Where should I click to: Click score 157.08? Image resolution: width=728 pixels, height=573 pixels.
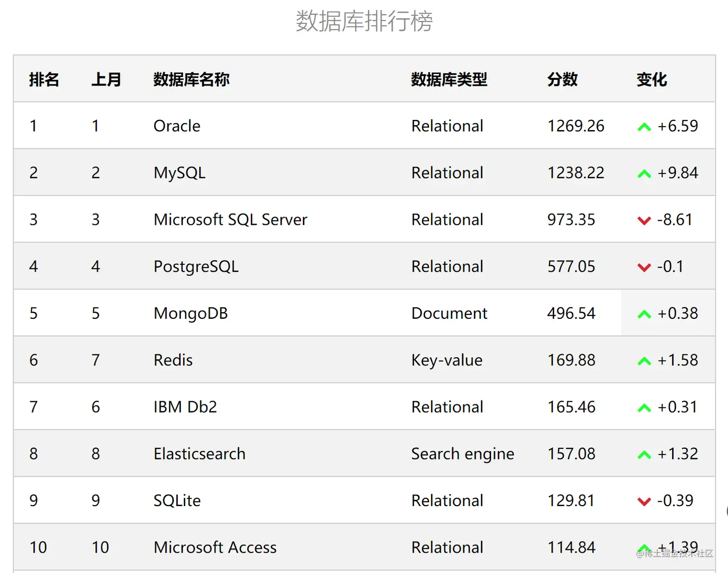click(571, 454)
